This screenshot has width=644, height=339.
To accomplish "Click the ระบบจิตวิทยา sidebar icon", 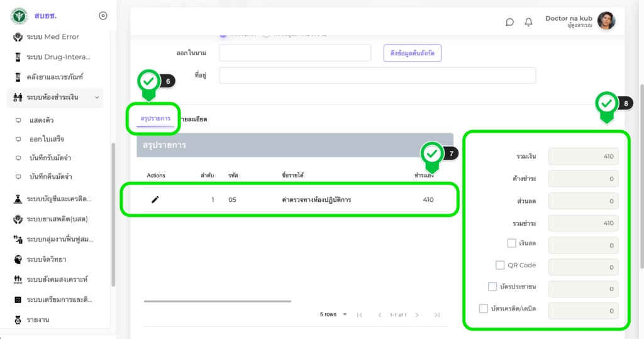I will (18, 259).
